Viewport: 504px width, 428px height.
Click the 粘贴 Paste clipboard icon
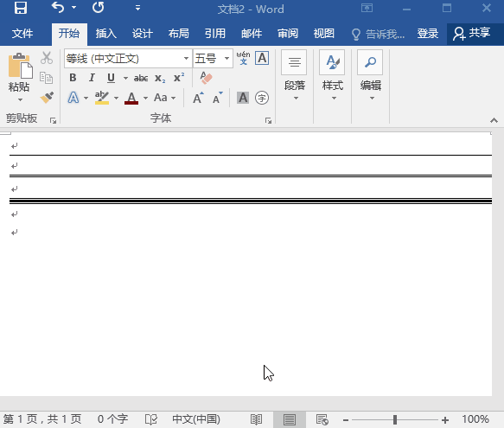coord(20,66)
